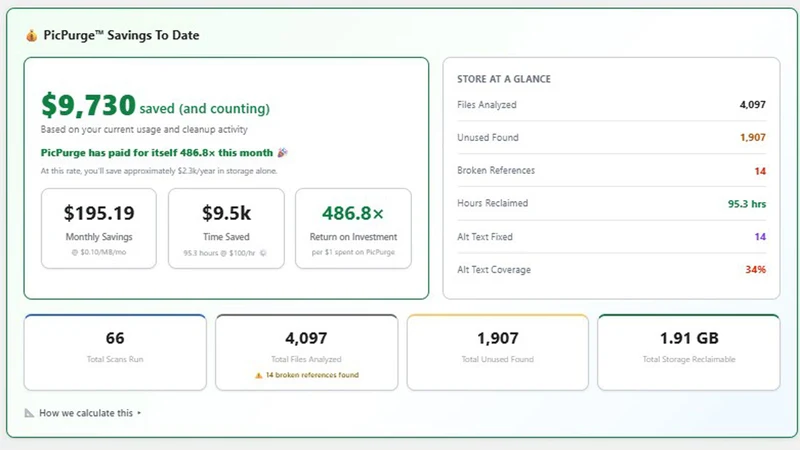Click the ruler icon beside 'How we calculate this'
This screenshot has width=800, height=450.
point(30,413)
